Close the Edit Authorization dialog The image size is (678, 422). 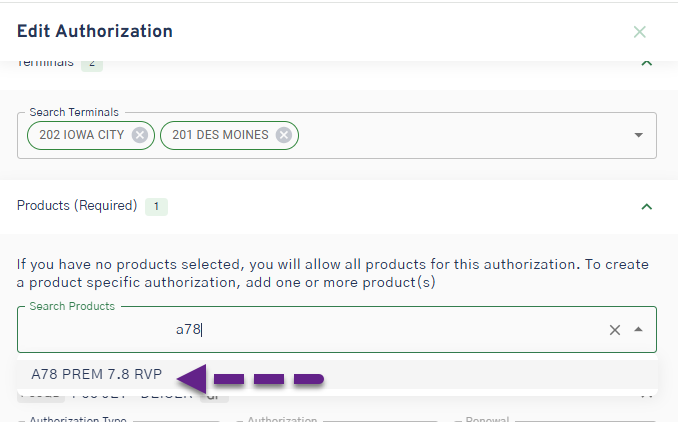pos(640,32)
